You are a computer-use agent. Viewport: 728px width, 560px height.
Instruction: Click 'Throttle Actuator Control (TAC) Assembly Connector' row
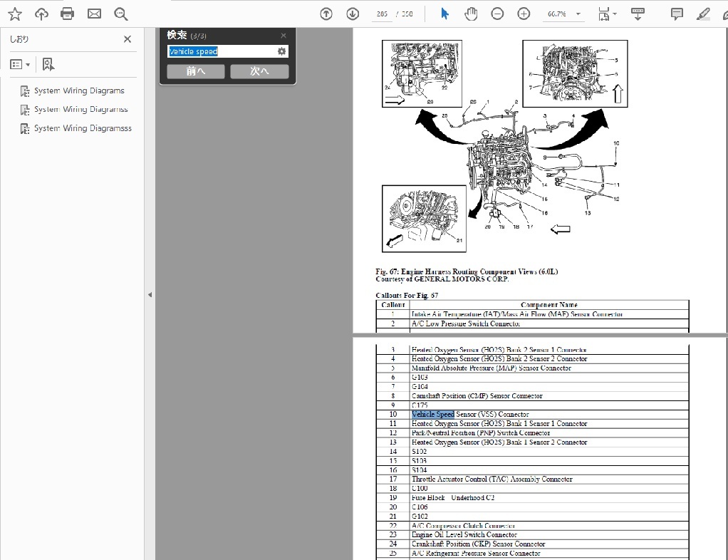(x=532, y=479)
